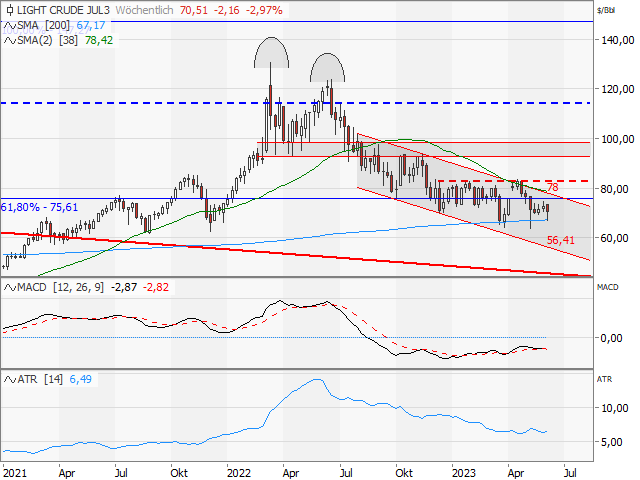Click the 60,00 price axis label
This screenshot has height=480, width=640.
tap(614, 238)
